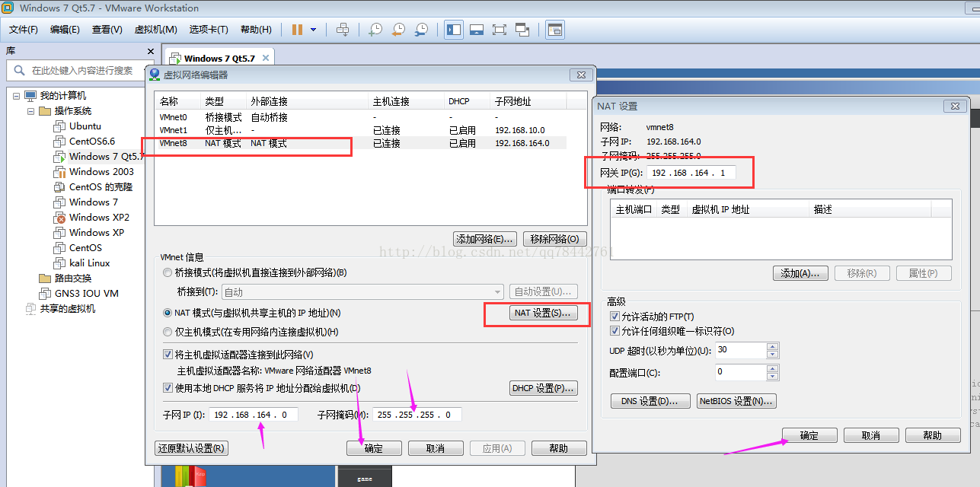The height and width of the screenshot is (487, 980).
Task: Toggle the show library sidebar icon
Action: (x=454, y=30)
